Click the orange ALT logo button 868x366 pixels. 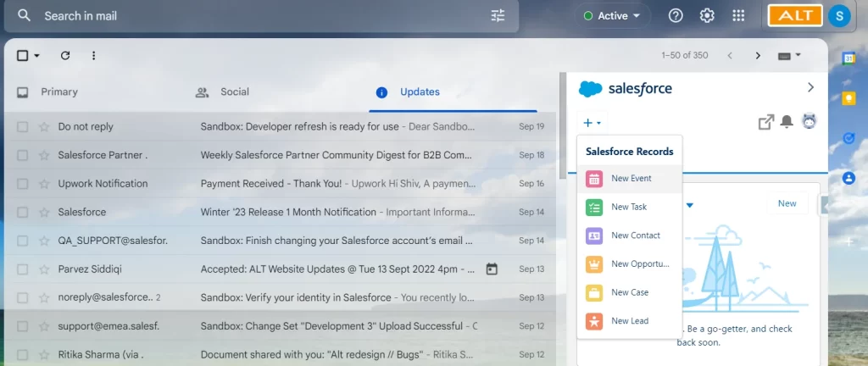click(x=795, y=15)
